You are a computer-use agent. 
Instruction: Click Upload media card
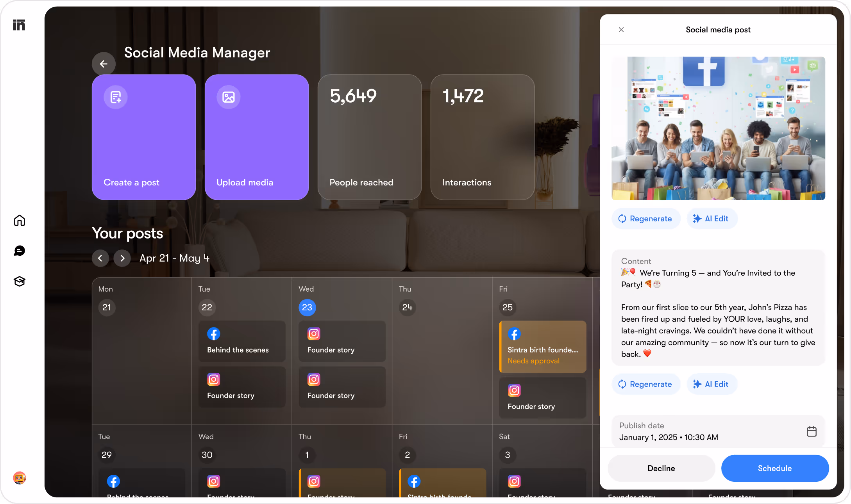pos(257,137)
